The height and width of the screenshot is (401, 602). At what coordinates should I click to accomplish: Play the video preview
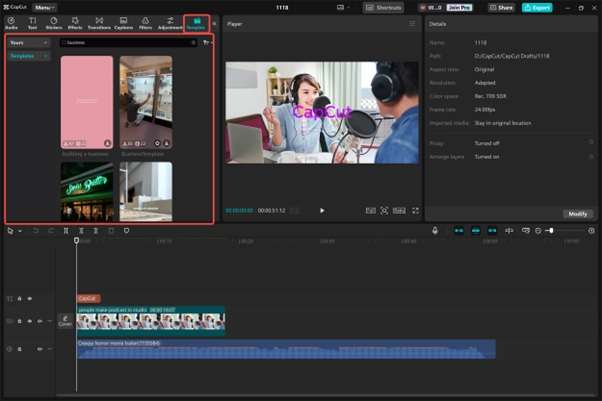pyautogui.click(x=322, y=210)
